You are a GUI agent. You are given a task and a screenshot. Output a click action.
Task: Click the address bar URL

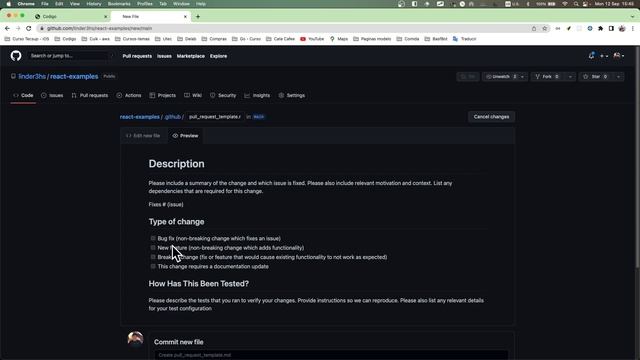coord(99,28)
